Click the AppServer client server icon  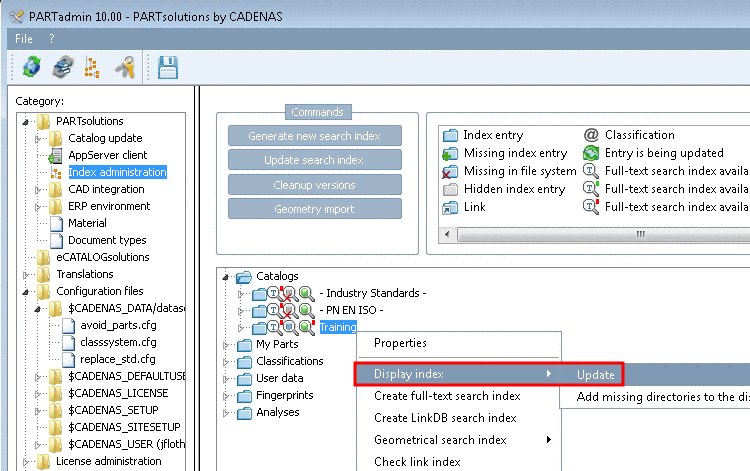click(x=55, y=155)
